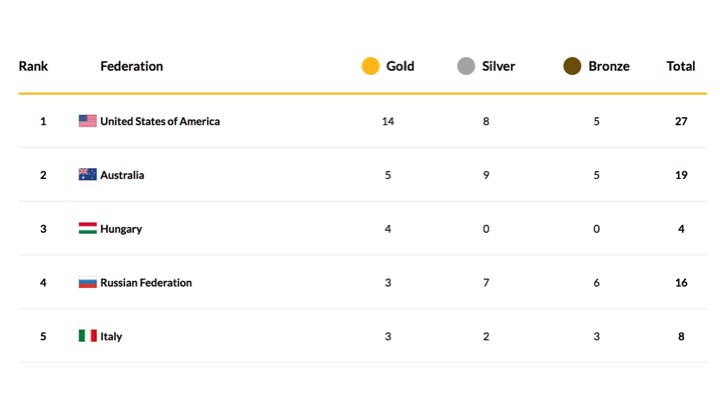Click the silver medal circle icon
Image resolution: width=720 pixels, height=411 pixels.
pyautogui.click(x=466, y=66)
